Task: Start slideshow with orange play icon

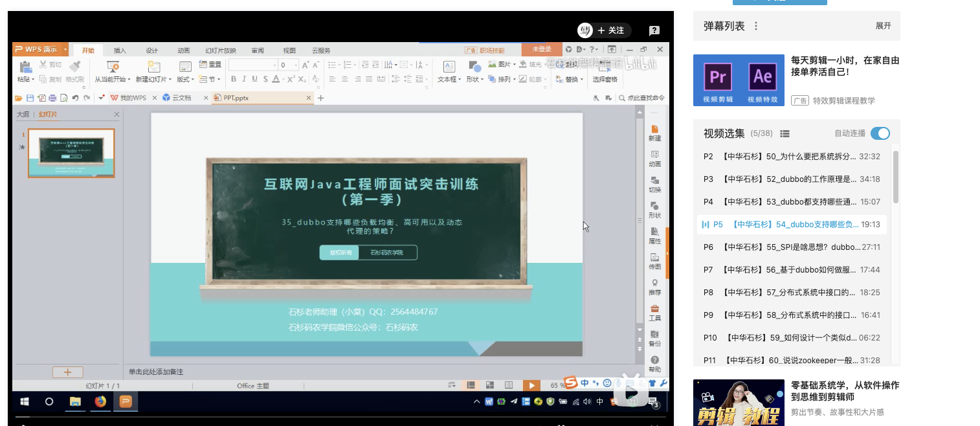Action: (531, 385)
